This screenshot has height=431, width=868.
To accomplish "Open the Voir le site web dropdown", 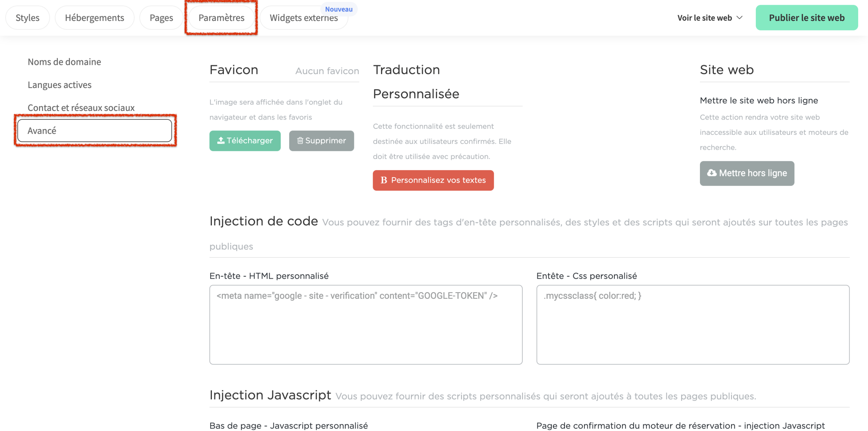I will click(705, 17).
